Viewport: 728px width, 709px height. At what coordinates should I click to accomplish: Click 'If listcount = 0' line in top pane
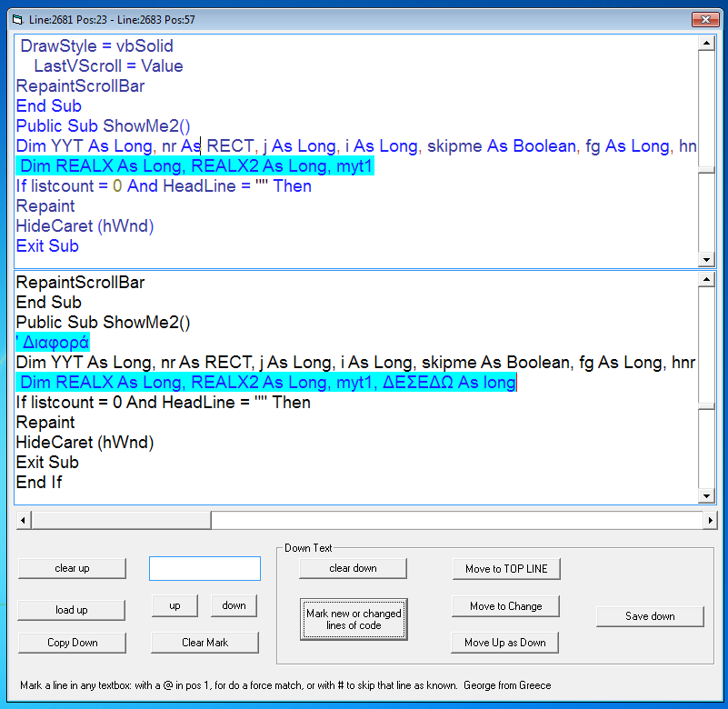coord(164,185)
